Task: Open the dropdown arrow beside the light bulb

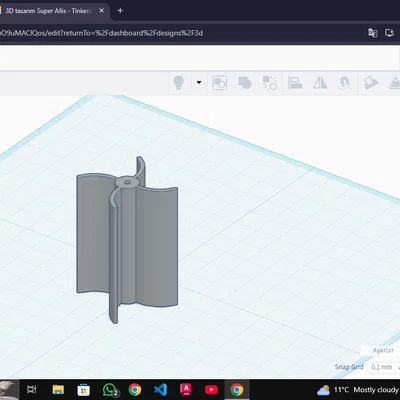Action: point(199,82)
